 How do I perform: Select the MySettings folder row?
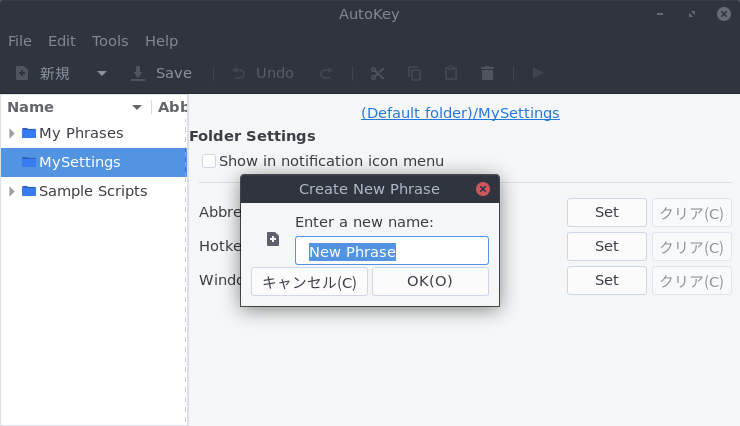pyautogui.click(x=94, y=162)
